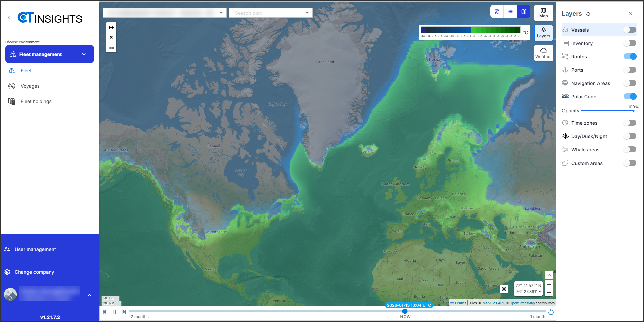Image resolution: width=644 pixels, height=322 pixels.
Task: Switch to list view icon
Action: tap(510, 12)
